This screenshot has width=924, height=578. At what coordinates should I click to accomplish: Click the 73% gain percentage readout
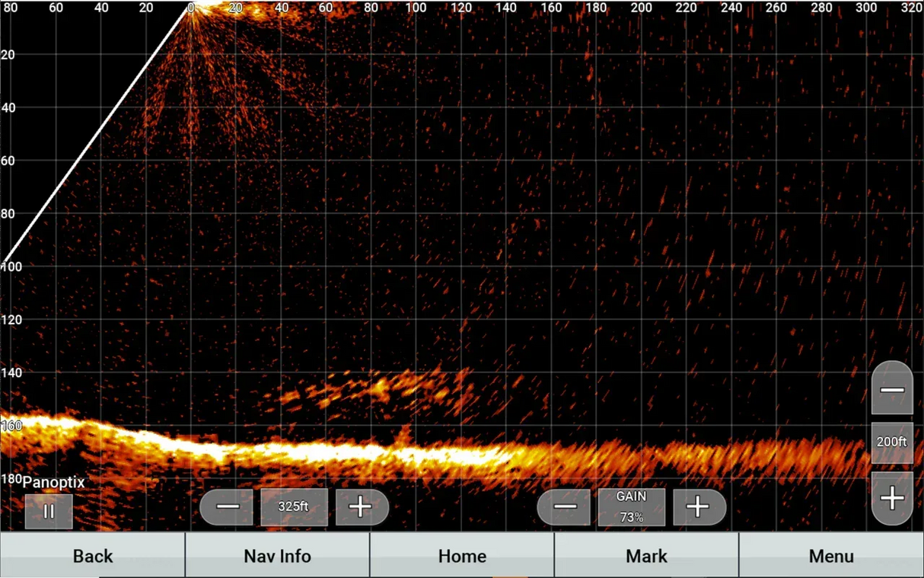(631, 516)
